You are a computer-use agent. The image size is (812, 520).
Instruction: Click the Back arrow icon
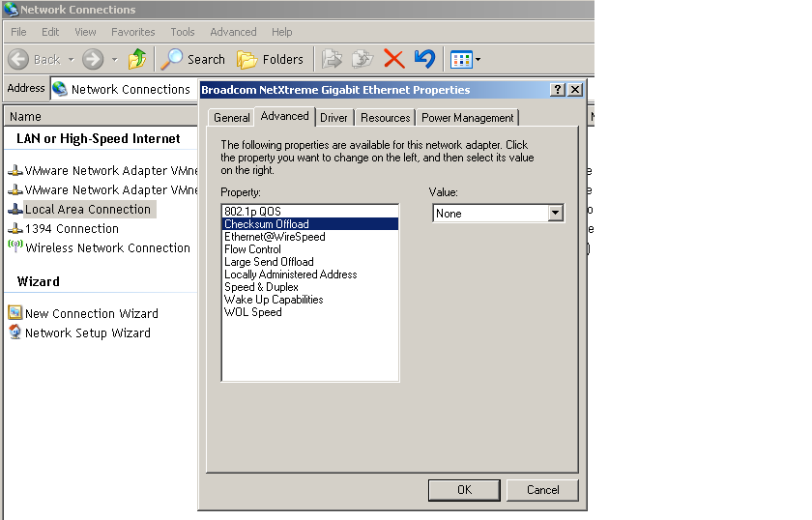pos(18,60)
